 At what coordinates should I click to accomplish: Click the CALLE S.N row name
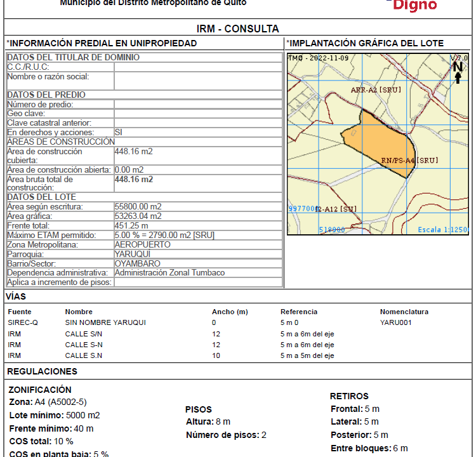[x=84, y=355]
